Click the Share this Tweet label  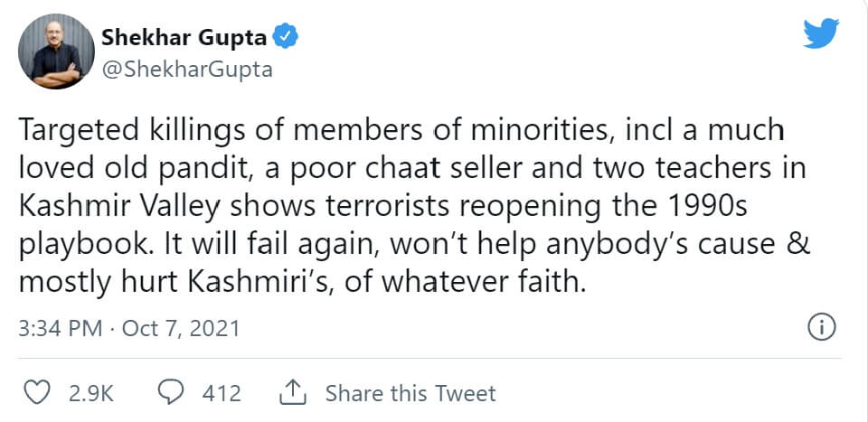410,394
